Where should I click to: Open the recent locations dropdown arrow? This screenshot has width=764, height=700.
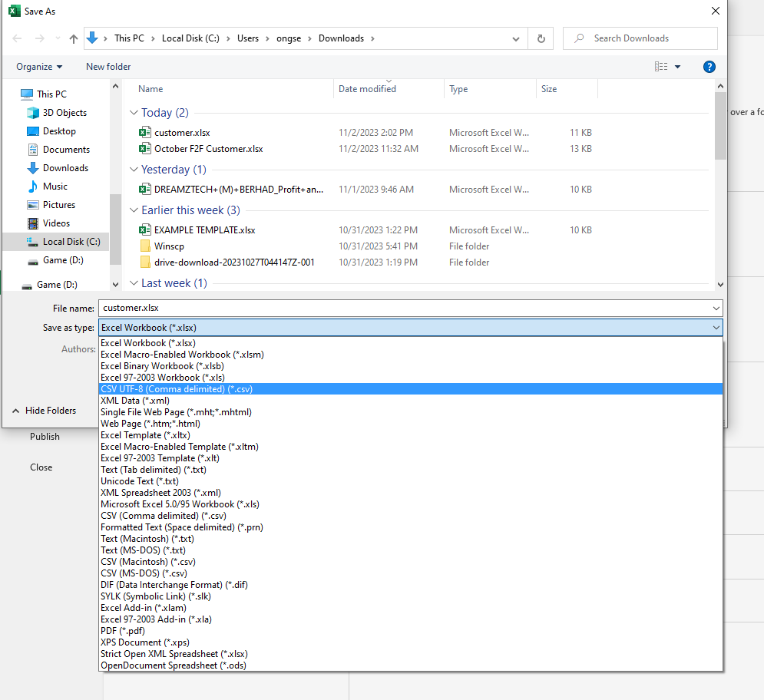click(58, 38)
